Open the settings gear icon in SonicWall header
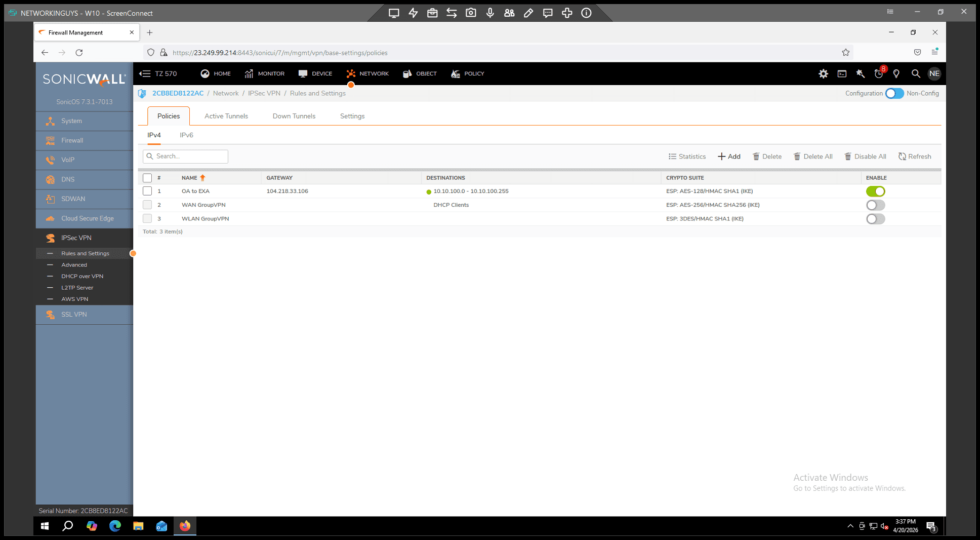 coord(823,74)
